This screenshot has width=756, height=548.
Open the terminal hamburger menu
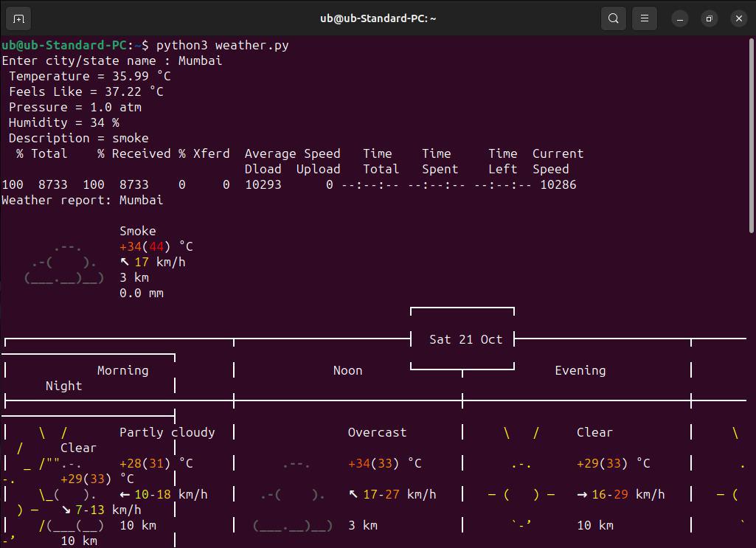point(644,18)
